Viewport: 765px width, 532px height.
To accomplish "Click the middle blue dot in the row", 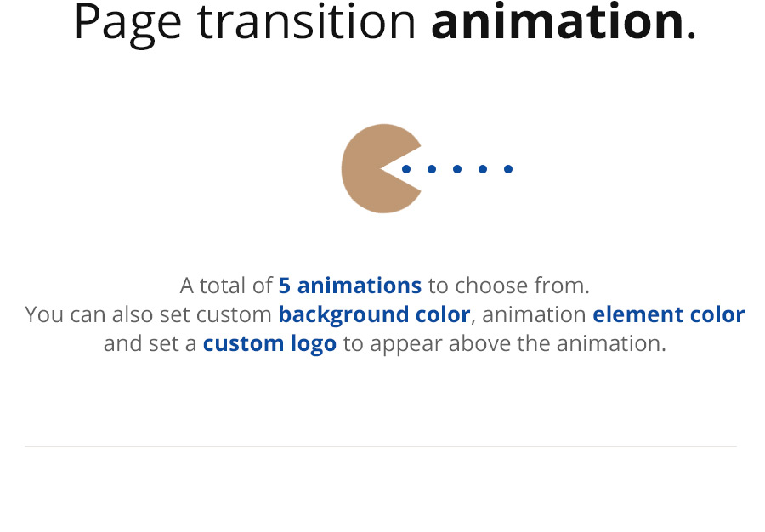I will tap(457, 169).
